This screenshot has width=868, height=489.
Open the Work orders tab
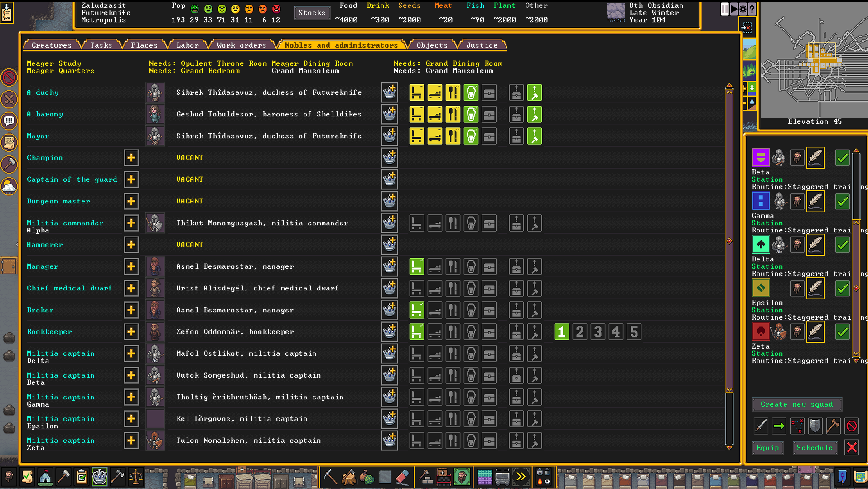[241, 45]
